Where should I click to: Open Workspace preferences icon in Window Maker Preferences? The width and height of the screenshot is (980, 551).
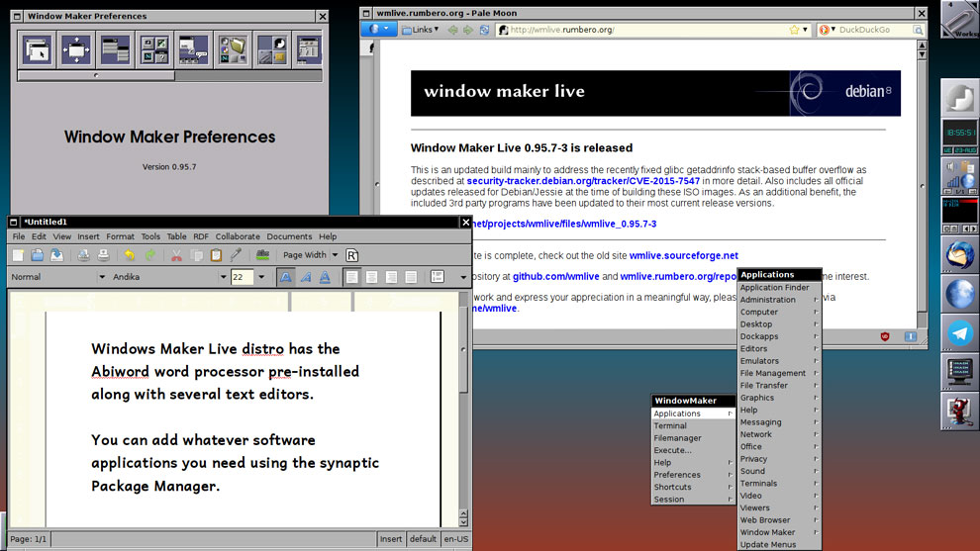pyautogui.click(x=272, y=50)
